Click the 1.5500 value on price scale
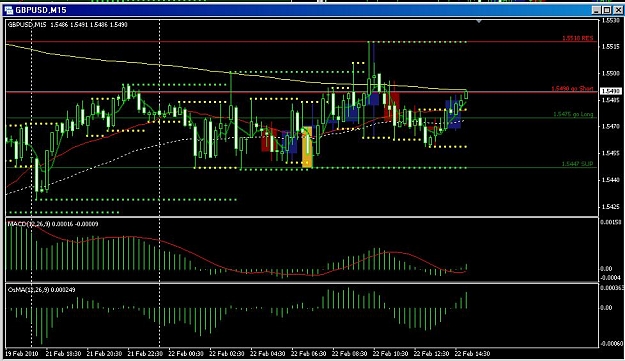This screenshot has height=361, width=625. pyautogui.click(x=611, y=73)
